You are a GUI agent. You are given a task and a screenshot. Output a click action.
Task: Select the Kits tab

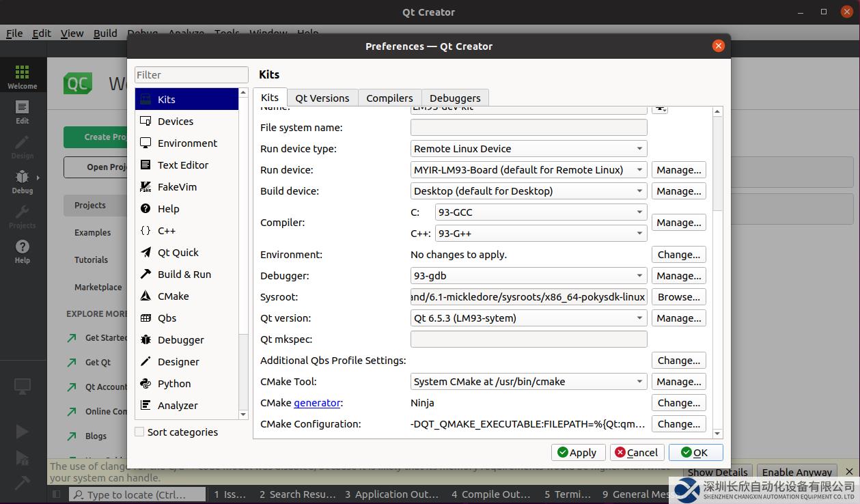tap(270, 97)
